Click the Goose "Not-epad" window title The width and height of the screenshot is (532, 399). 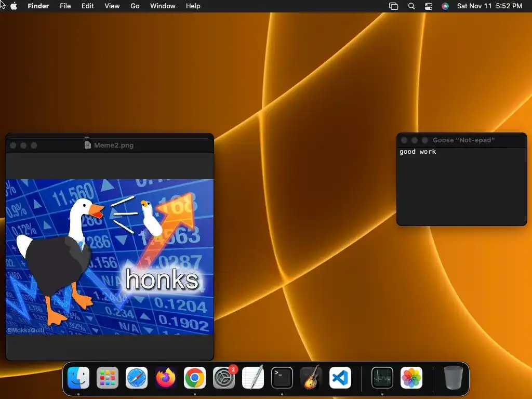463,140
